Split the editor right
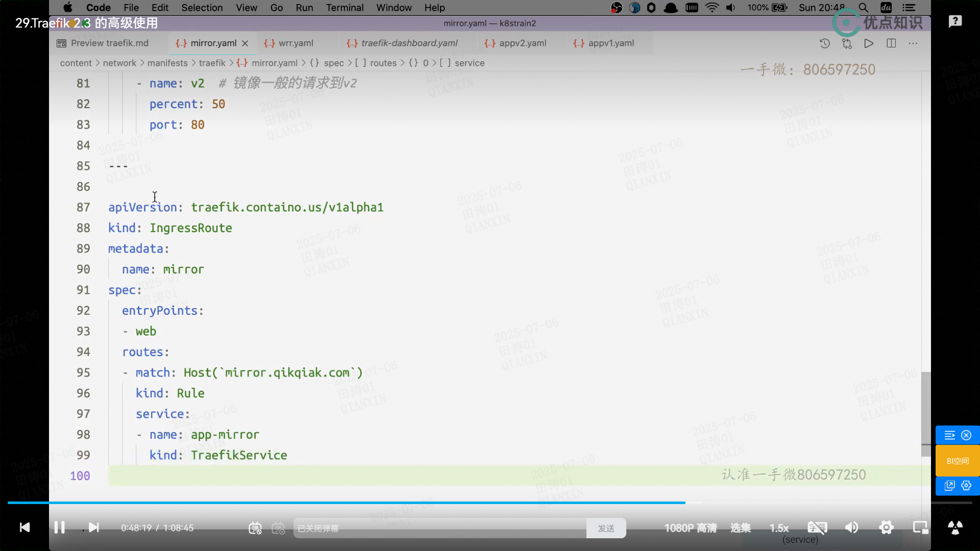 click(x=891, y=43)
